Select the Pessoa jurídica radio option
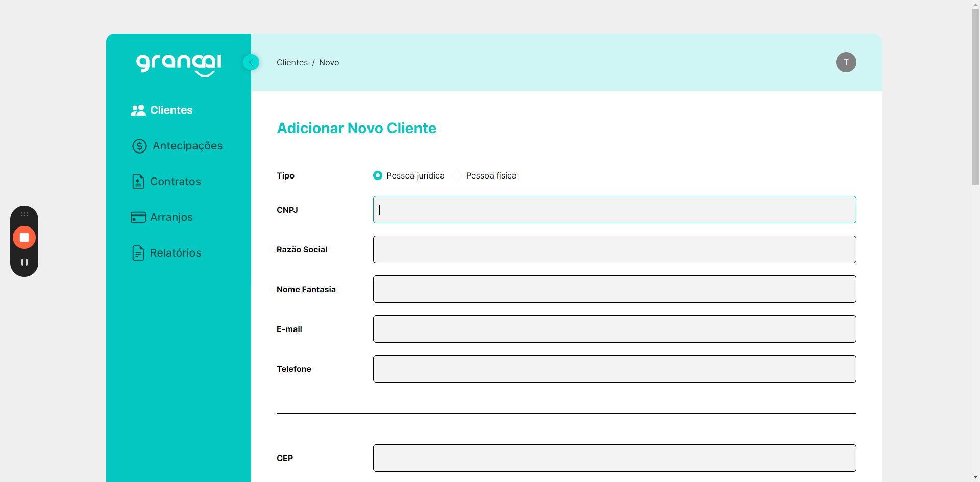Image resolution: width=980 pixels, height=482 pixels. pos(378,175)
